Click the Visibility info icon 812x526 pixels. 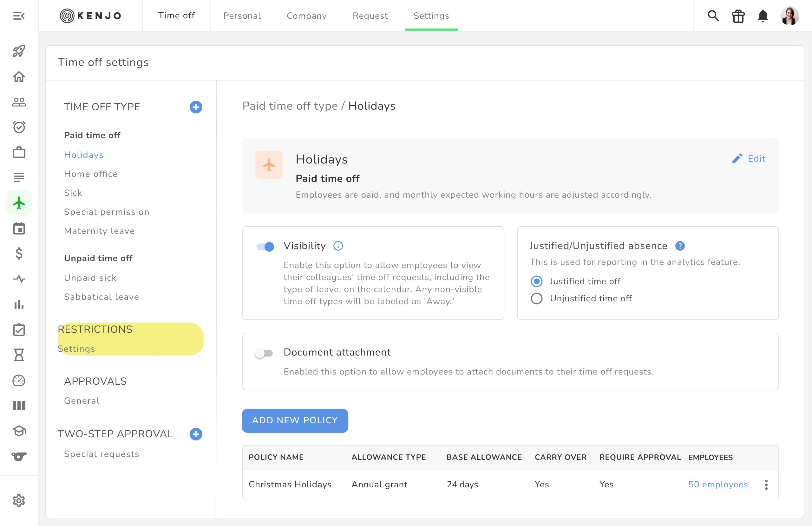click(338, 246)
